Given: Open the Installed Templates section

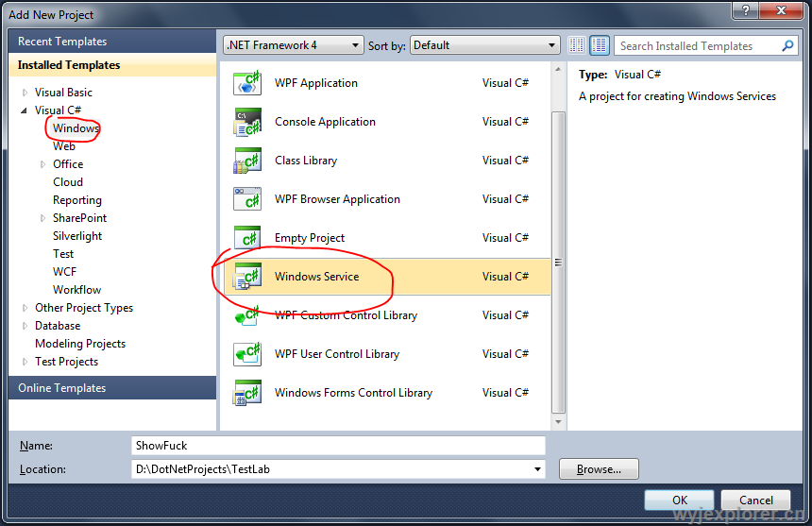Looking at the screenshot, I should [112, 65].
